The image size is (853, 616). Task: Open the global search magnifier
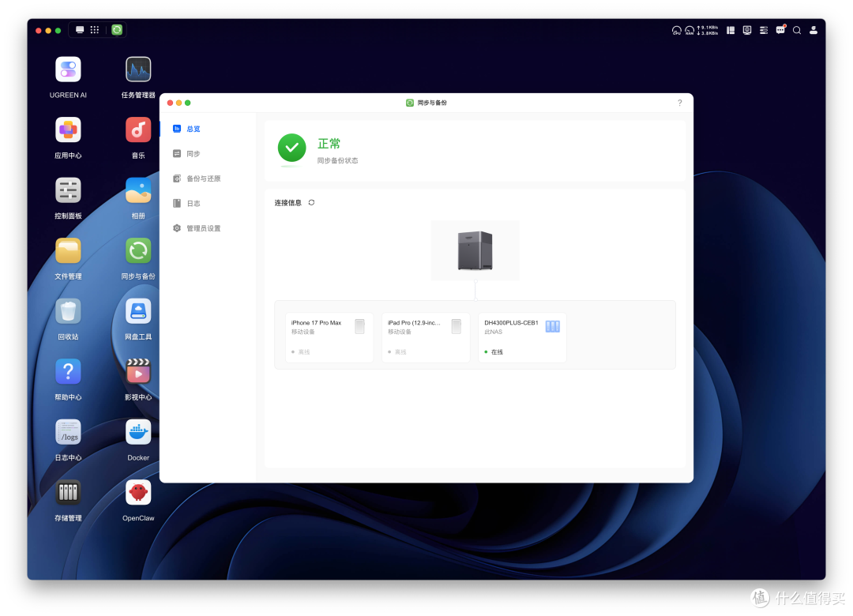[x=797, y=31]
